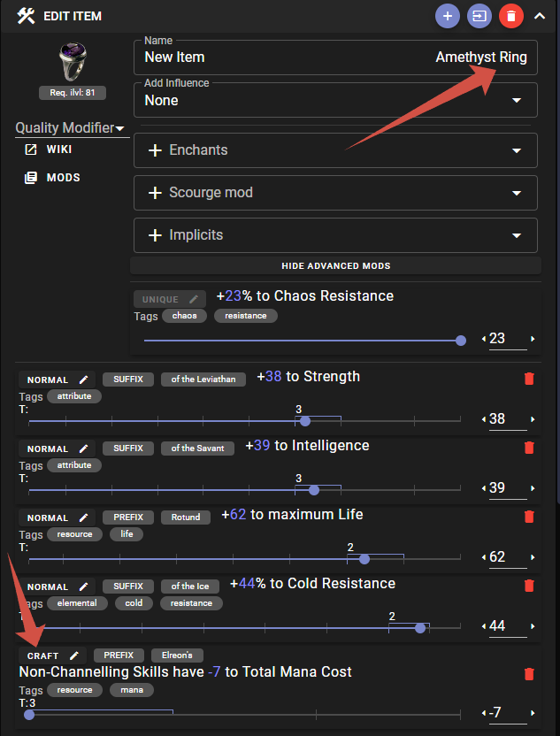Expand the Implicits section

(x=335, y=235)
